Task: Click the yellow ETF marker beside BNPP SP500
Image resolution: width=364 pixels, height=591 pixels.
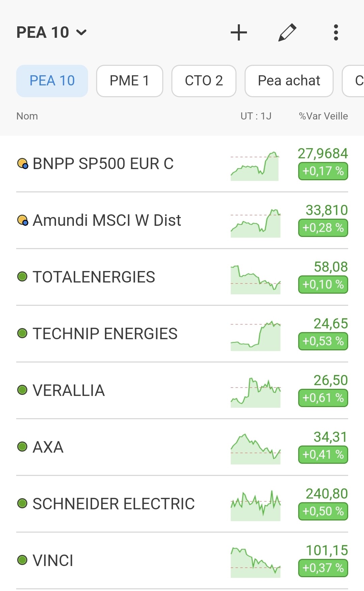Action: (23, 164)
